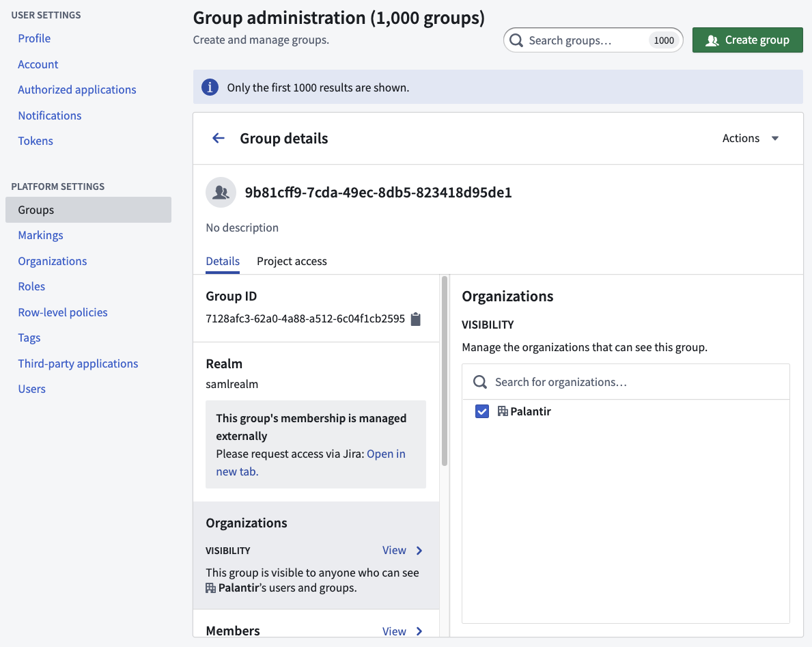This screenshot has width=812, height=647.
Task: Open Notifications settings
Action: pyautogui.click(x=50, y=115)
